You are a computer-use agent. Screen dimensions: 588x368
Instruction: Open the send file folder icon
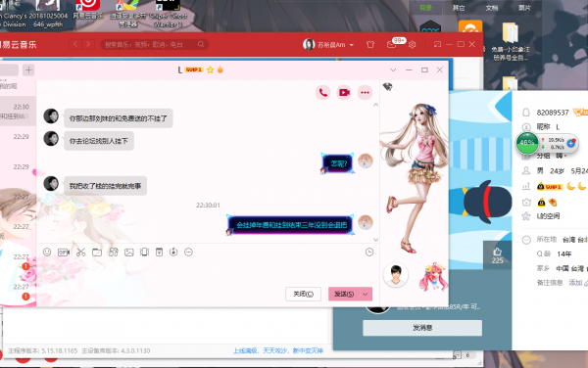click(97, 253)
